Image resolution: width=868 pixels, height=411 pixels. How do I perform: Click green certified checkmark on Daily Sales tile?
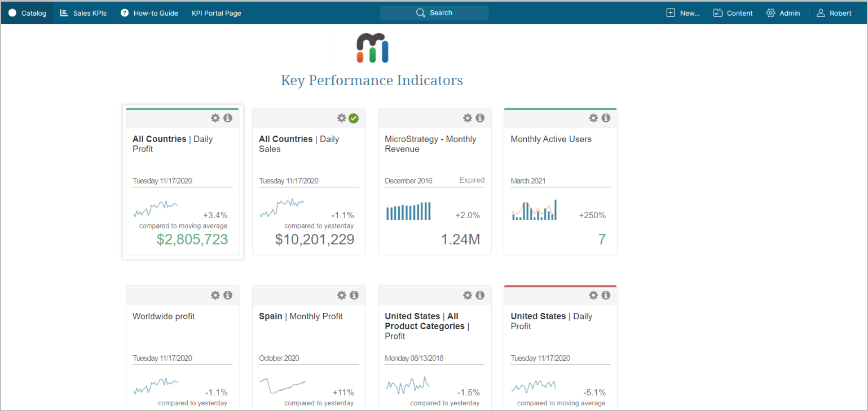pos(354,118)
